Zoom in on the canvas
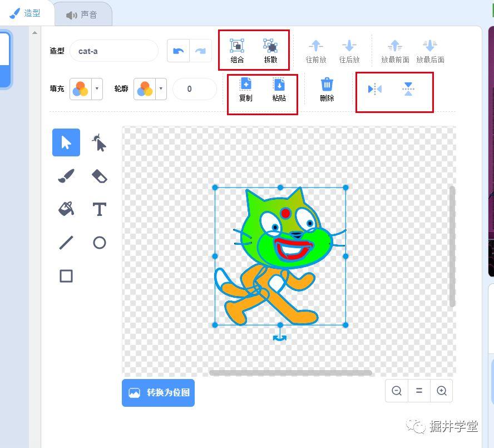 pos(441,391)
